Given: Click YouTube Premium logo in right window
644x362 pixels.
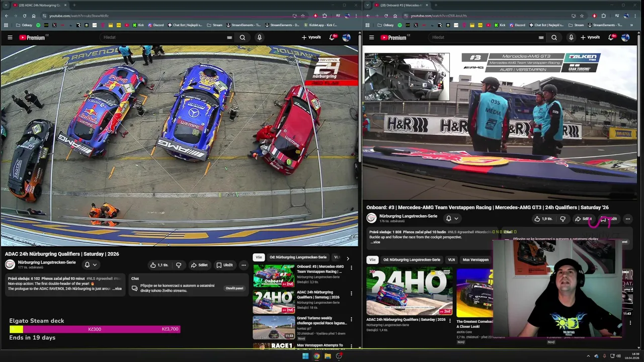Looking at the screenshot, I should 394,37.
